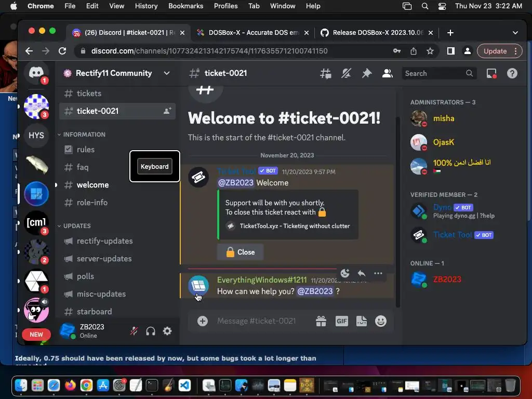Screen dimensions: 532x399
Task: Reload the page in Chrome
Action: (62, 51)
